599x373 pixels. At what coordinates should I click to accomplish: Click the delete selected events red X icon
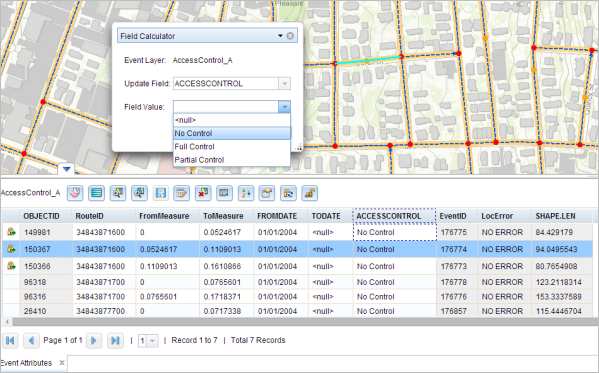click(x=203, y=193)
